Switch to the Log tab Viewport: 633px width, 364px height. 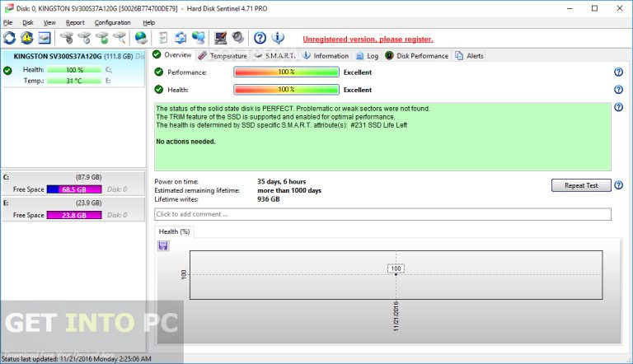click(x=368, y=56)
